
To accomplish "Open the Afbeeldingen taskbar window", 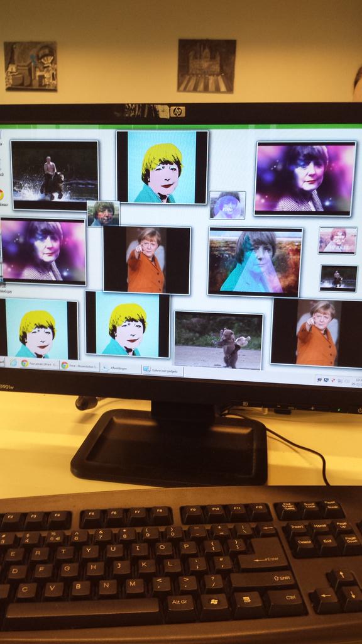I will click(121, 368).
